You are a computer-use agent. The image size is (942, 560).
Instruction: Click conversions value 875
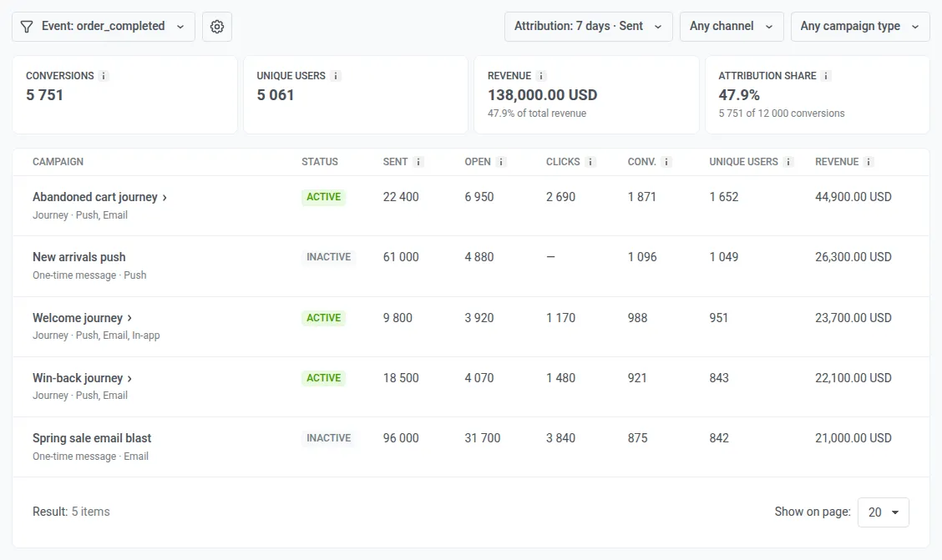pos(637,437)
